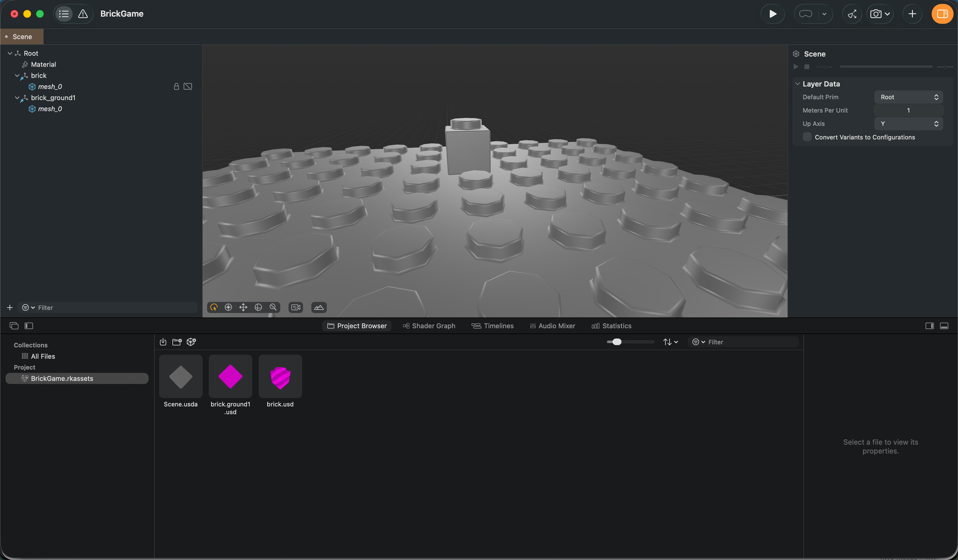The image size is (958, 560).
Task: Select the pan move viewport tool
Action: click(243, 308)
